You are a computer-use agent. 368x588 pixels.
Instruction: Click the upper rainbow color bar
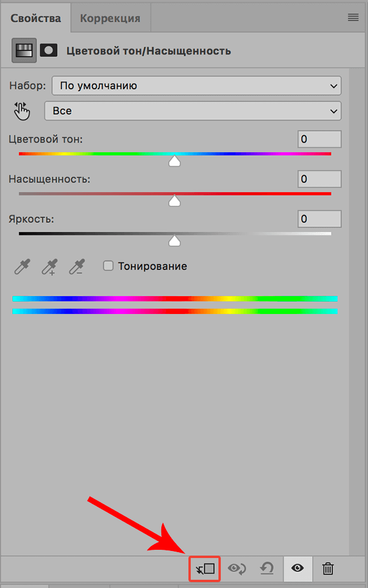[175, 299]
